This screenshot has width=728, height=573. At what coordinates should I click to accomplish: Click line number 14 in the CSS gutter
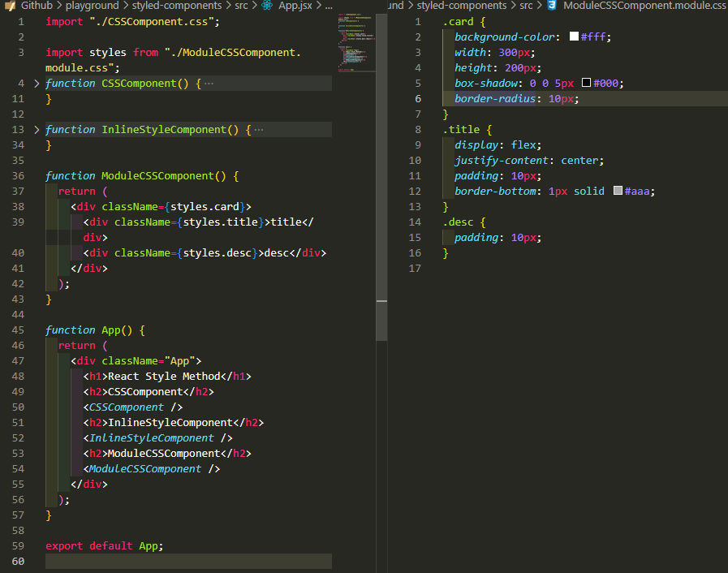[x=415, y=222]
